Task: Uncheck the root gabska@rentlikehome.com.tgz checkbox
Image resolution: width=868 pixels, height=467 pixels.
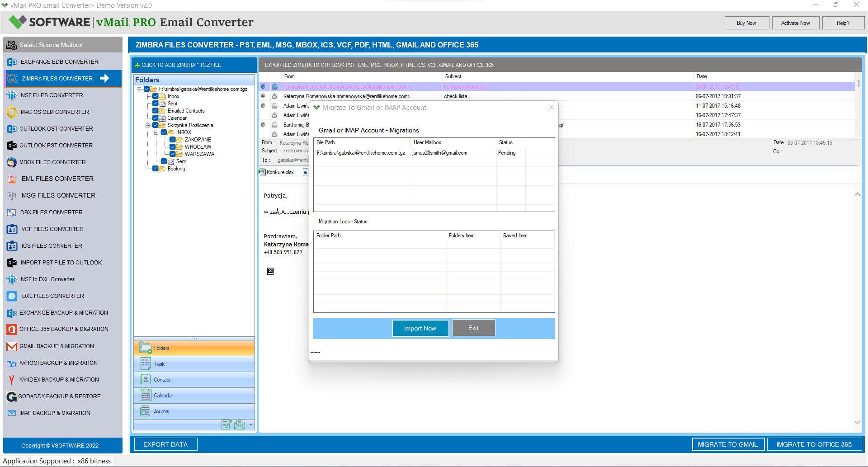Action: coord(147,89)
